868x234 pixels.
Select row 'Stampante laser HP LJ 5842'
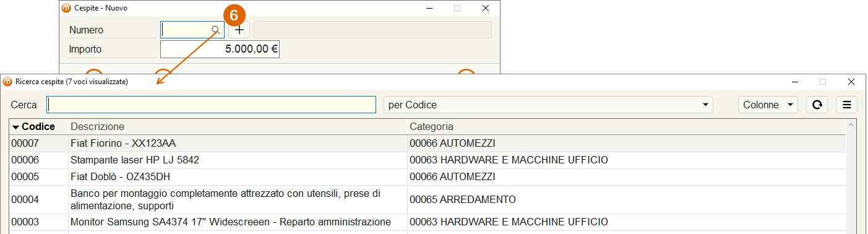[428, 160]
